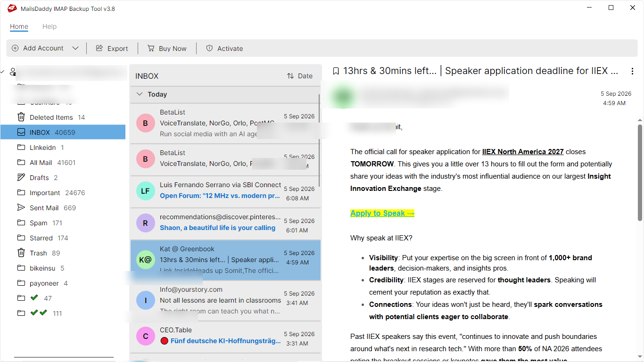
Task: Click the LF sender avatar
Action: coord(145,191)
